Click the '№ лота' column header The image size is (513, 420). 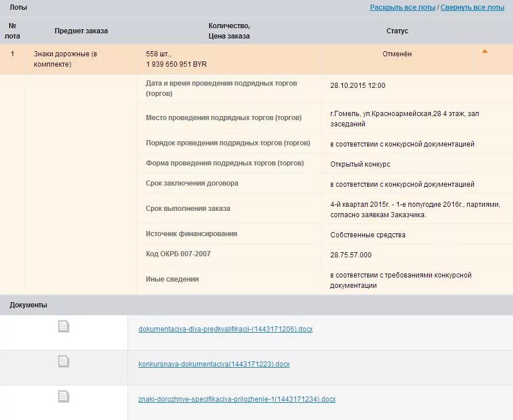(12, 31)
